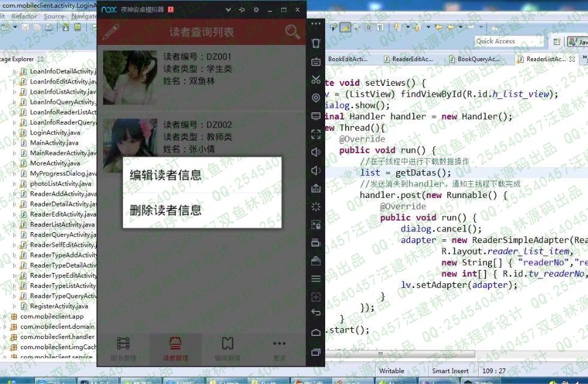
Task: Click the Nox Android back arrow icon
Action: point(316,313)
